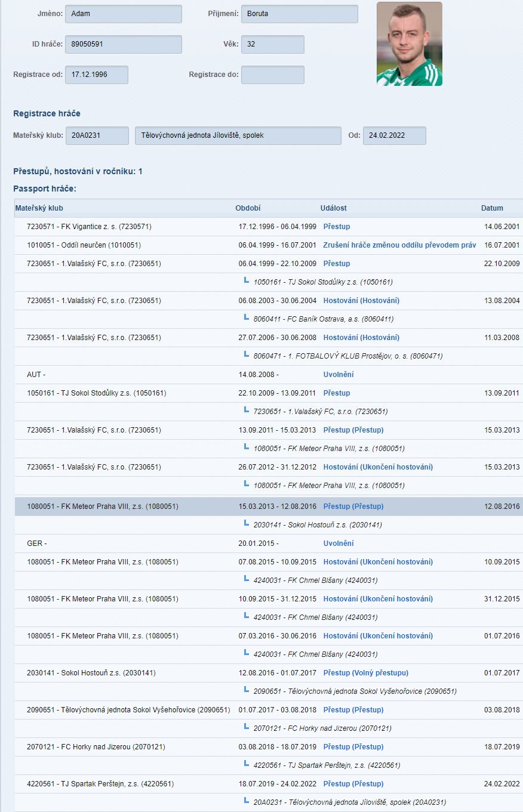Select the GER - row
Image resolution: width=523 pixels, height=812 pixels.
[269, 544]
